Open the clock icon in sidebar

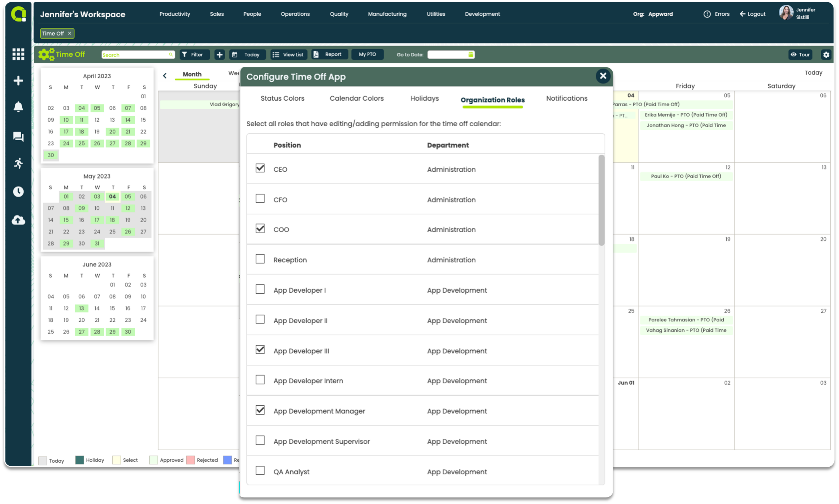(18, 192)
